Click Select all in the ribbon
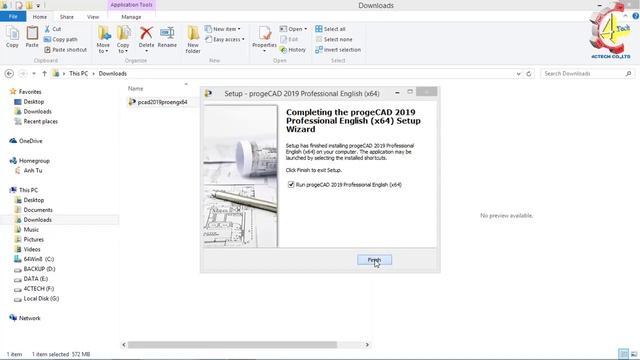 pyautogui.click(x=331, y=29)
